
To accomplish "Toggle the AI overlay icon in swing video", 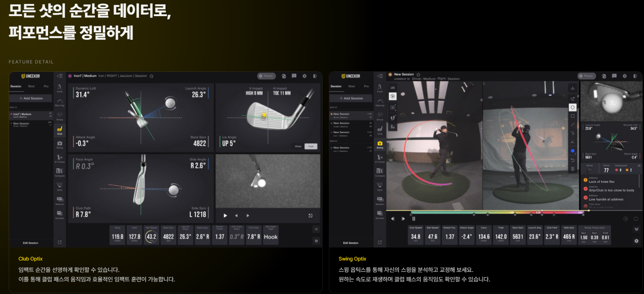I will [392, 107].
